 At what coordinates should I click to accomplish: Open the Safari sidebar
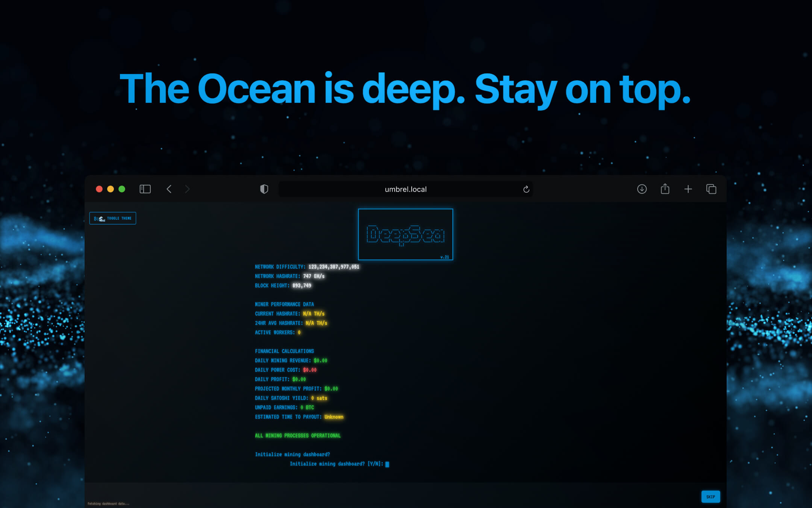(x=145, y=189)
